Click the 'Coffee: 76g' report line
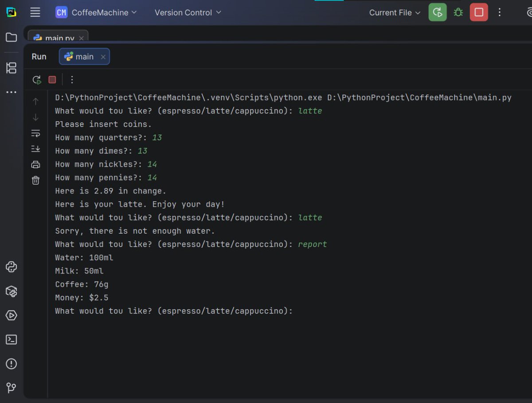Viewport: 532px width, 403px height. [82, 284]
